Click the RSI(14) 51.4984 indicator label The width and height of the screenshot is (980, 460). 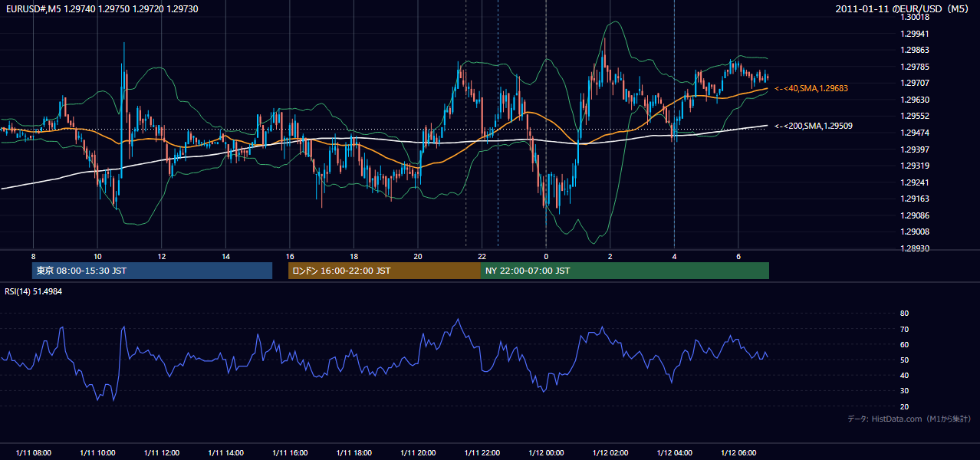click(x=34, y=291)
